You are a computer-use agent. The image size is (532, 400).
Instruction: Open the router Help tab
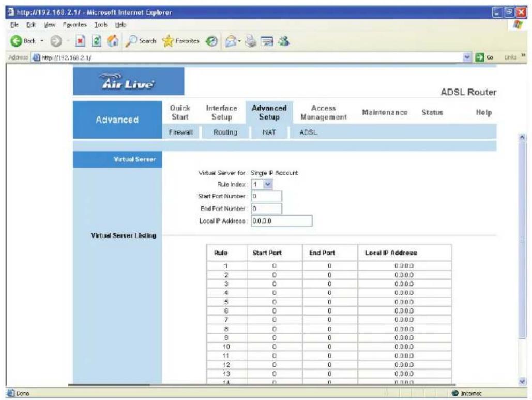coord(483,112)
